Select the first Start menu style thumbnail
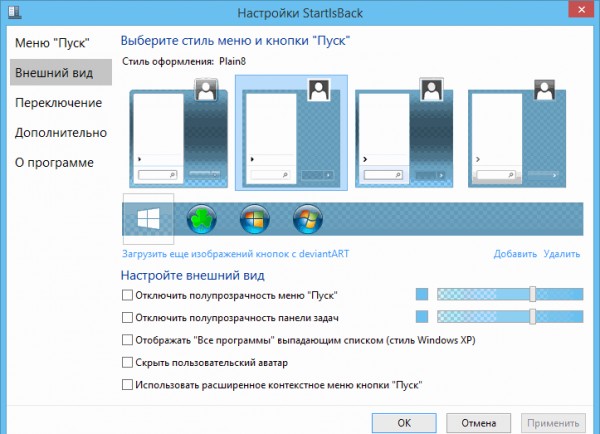Viewport: 600px width, 434px height. point(179,133)
